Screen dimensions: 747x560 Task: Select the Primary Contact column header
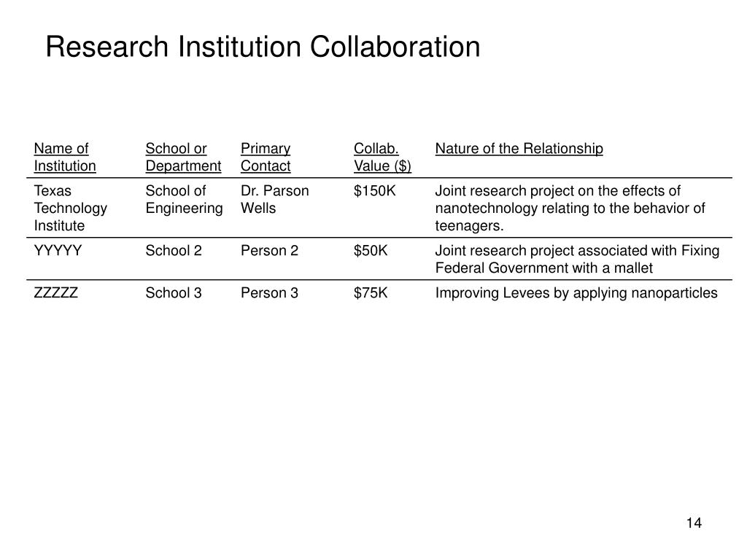pyautogui.click(x=266, y=157)
